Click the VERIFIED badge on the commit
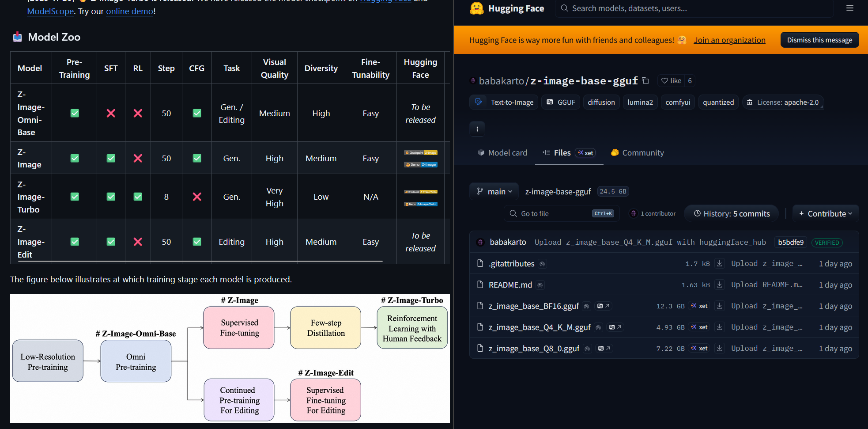 826,243
